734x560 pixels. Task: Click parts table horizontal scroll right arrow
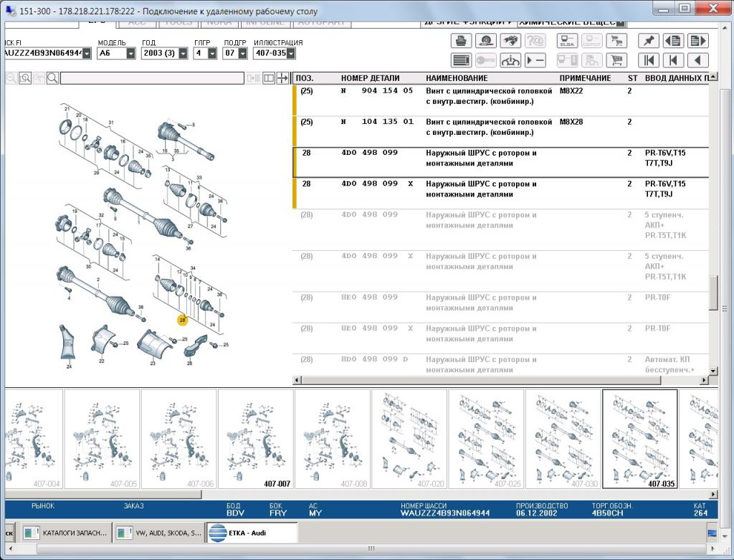[x=705, y=380]
